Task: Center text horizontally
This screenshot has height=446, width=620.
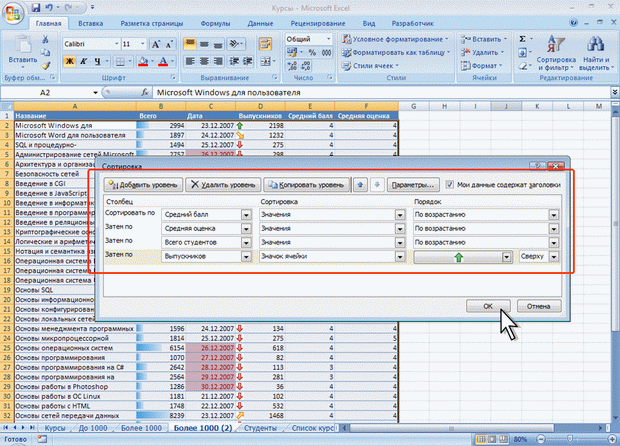Action: pyautogui.click(x=204, y=61)
